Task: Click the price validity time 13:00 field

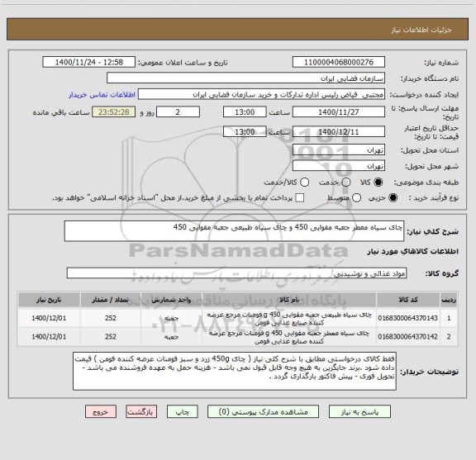Action: click(x=245, y=131)
